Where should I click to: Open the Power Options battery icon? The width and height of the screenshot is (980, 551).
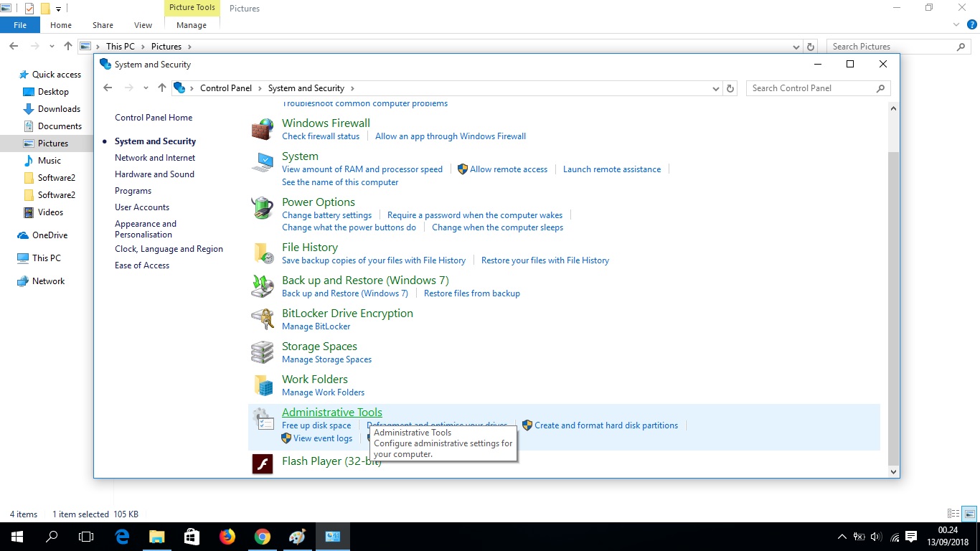pyautogui.click(x=263, y=208)
